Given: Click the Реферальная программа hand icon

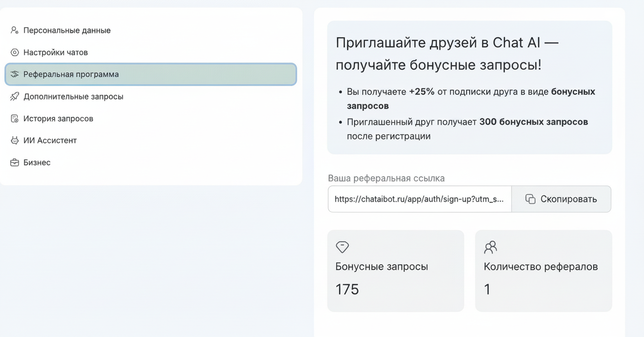Looking at the screenshot, I should [13, 74].
